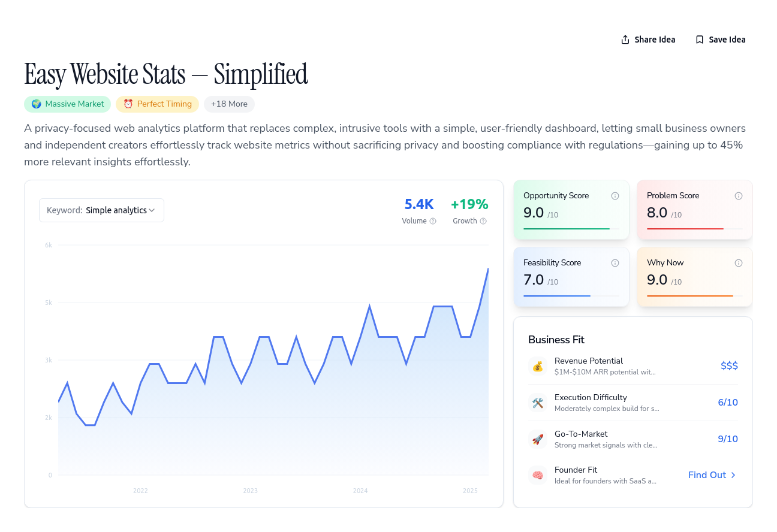Viewport: 777px width, 532px height.
Task: Open the Keyword Simple analytics dropdown
Action: pos(101,210)
